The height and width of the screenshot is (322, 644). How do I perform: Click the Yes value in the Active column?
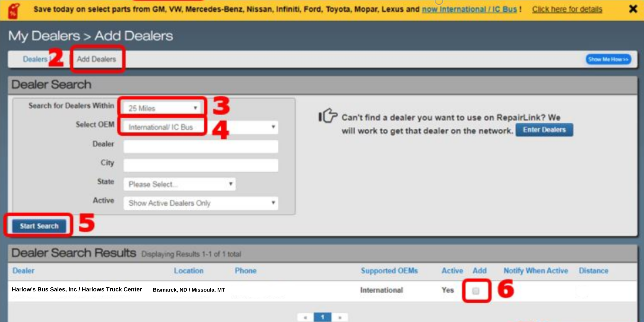coord(448,290)
